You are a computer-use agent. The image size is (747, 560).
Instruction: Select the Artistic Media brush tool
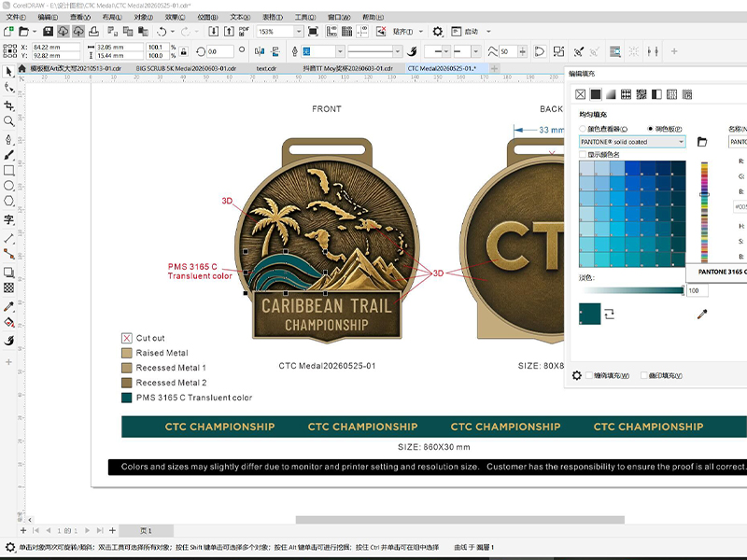(x=8, y=155)
